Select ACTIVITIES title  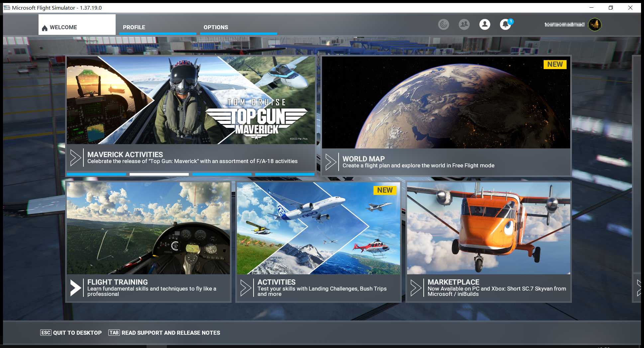(x=276, y=282)
